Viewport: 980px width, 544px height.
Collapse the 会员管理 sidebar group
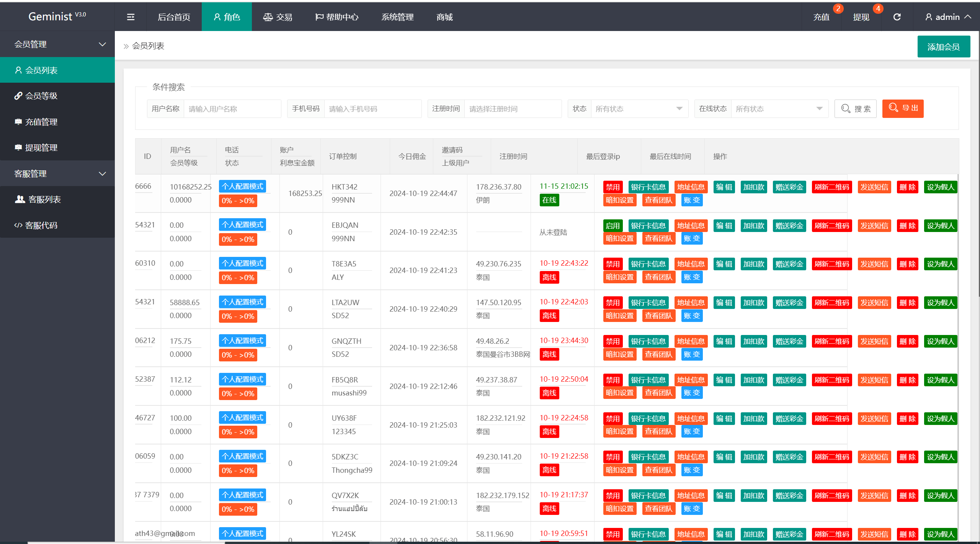pyautogui.click(x=57, y=44)
